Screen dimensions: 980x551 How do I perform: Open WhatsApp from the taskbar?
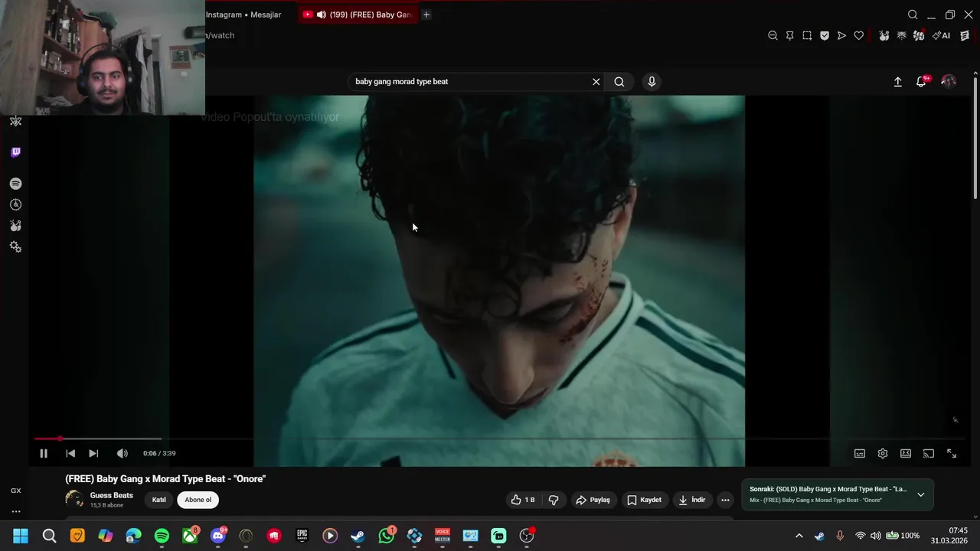click(387, 536)
